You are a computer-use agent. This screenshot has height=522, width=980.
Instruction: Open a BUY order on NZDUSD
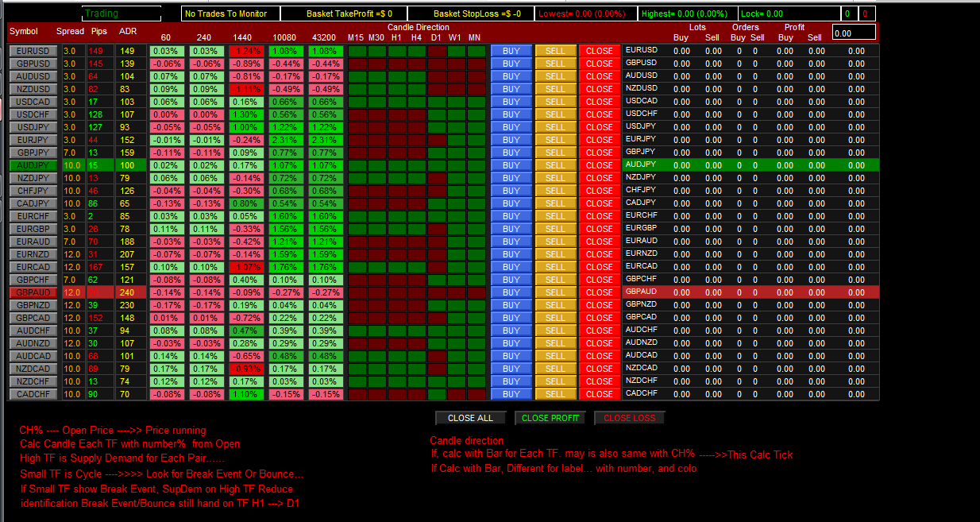point(511,89)
